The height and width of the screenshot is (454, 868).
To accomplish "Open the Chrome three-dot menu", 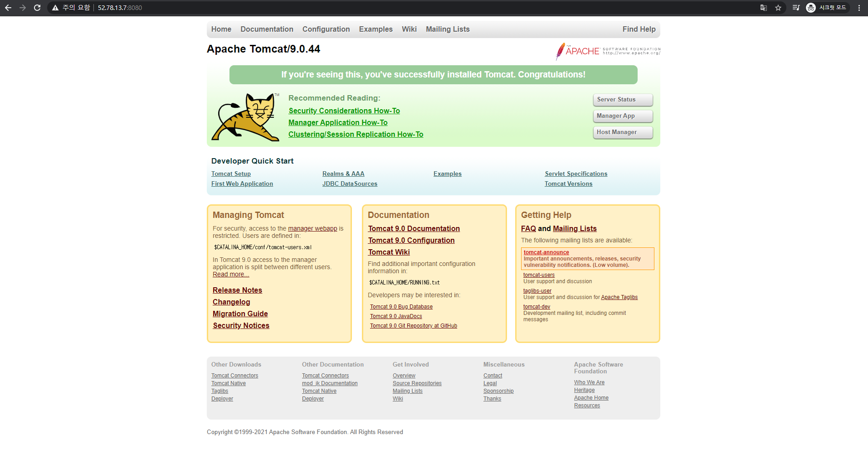I will (x=859, y=8).
